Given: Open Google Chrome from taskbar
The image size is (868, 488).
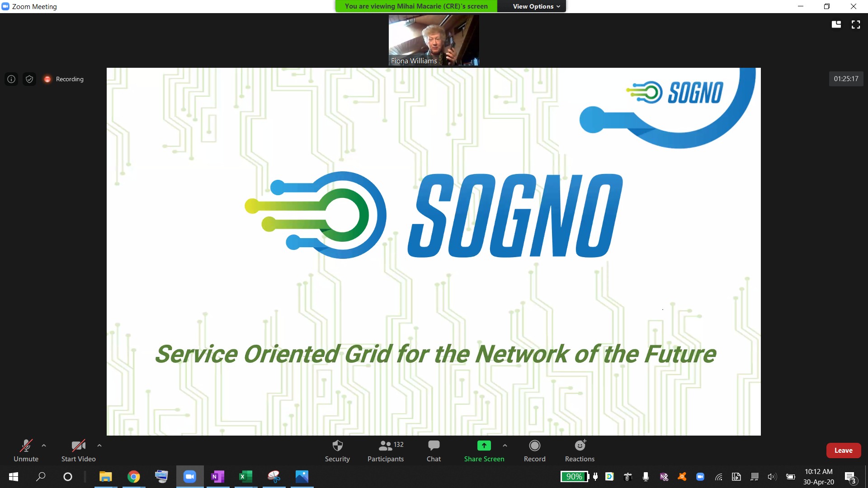Looking at the screenshot, I should tap(134, 477).
